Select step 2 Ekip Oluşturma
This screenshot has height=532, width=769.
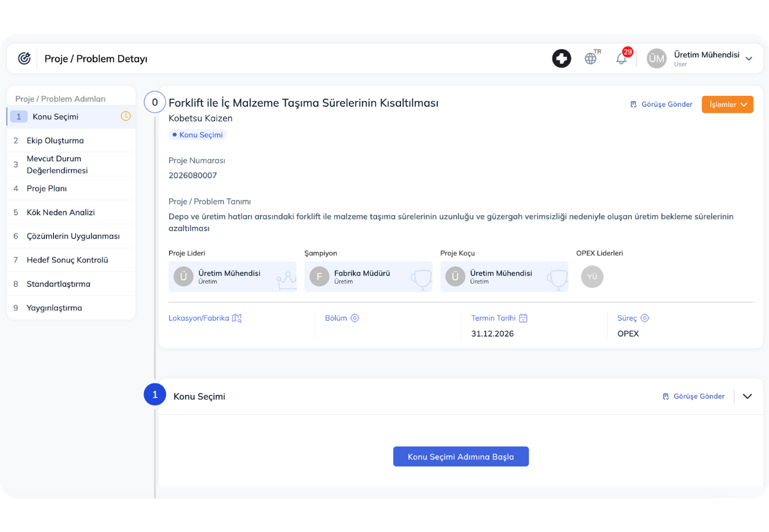(71, 141)
